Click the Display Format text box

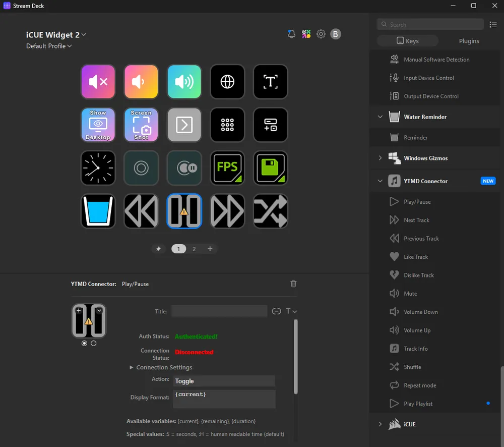tap(224, 399)
